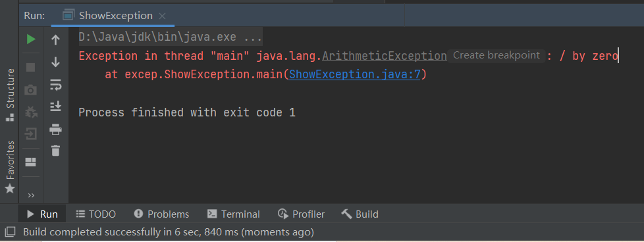Toggle the soft-wrap icon
Image resolution: width=644 pixels, height=242 pixels.
click(55, 85)
